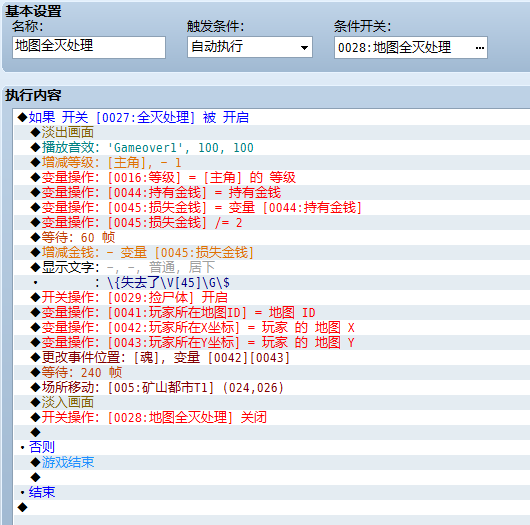
Task: Select the 更改事件位置 [魂] command line
Action: (272, 358)
